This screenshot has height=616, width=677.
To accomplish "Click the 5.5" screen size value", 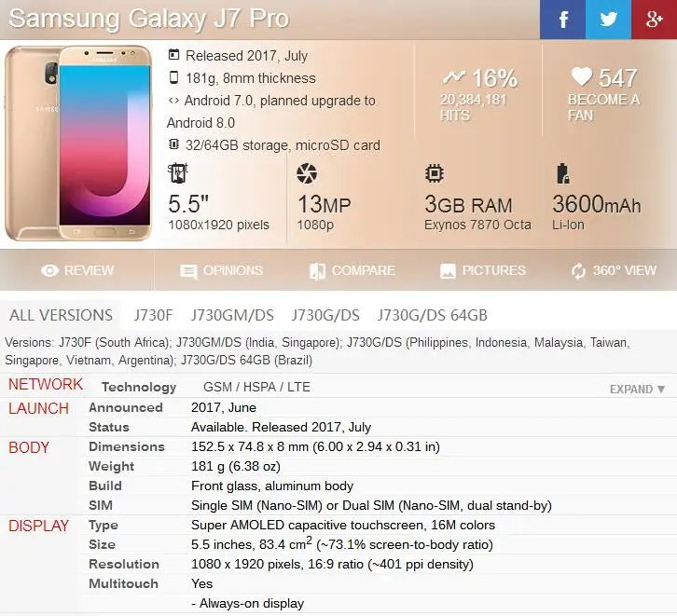I will [x=188, y=204].
